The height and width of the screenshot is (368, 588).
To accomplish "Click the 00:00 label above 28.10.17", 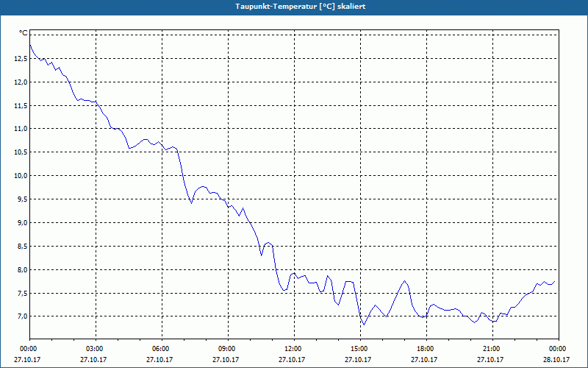I will click(559, 349).
